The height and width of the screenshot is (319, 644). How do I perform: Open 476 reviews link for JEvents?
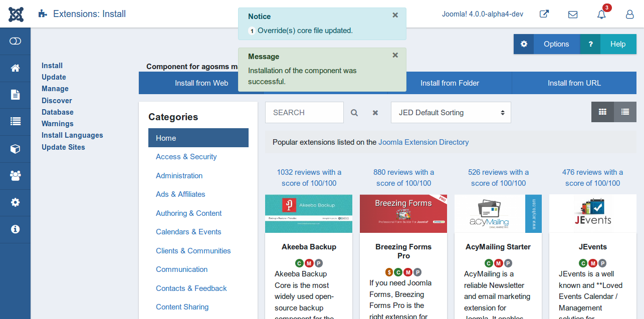point(593,178)
